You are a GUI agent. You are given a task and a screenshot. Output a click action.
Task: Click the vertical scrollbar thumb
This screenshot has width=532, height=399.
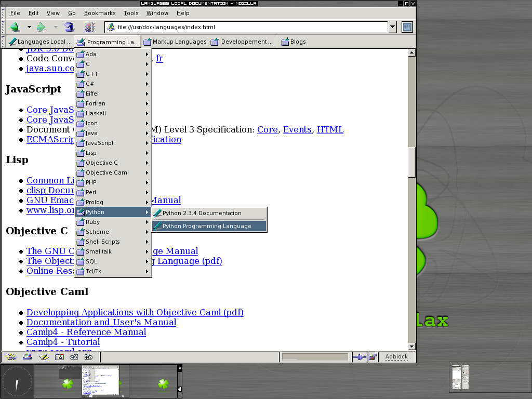411,162
